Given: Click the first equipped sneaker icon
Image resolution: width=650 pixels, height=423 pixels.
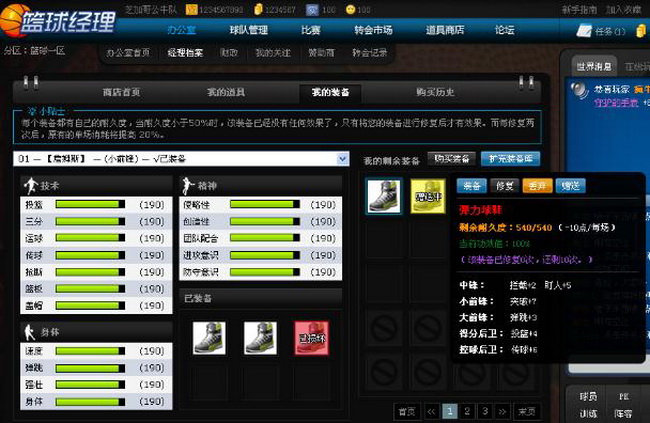Looking at the screenshot, I should (x=209, y=337).
